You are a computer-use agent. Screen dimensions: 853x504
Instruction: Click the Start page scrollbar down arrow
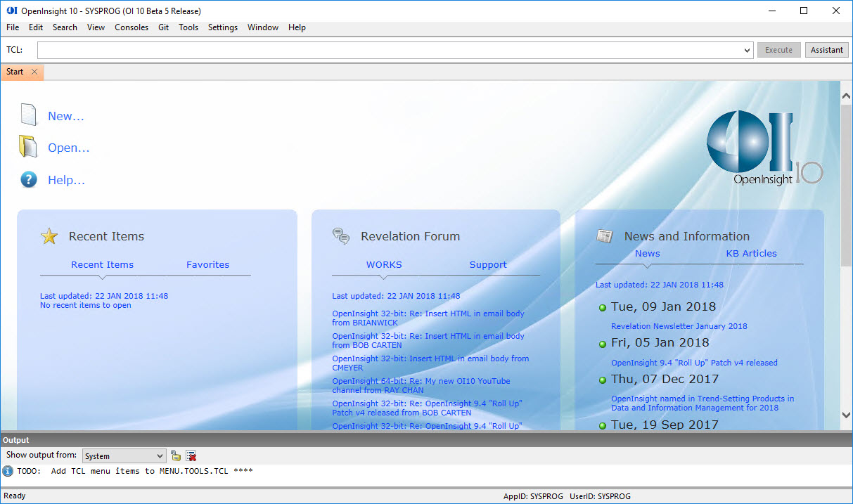(x=846, y=415)
